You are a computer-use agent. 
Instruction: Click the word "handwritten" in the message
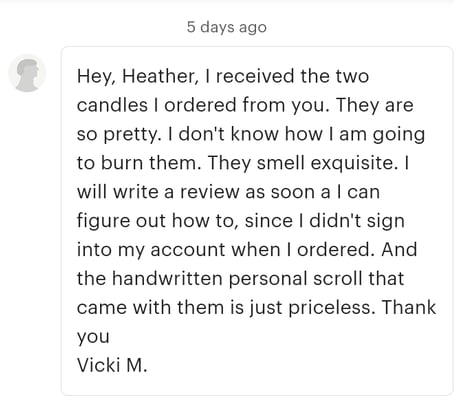pos(167,278)
